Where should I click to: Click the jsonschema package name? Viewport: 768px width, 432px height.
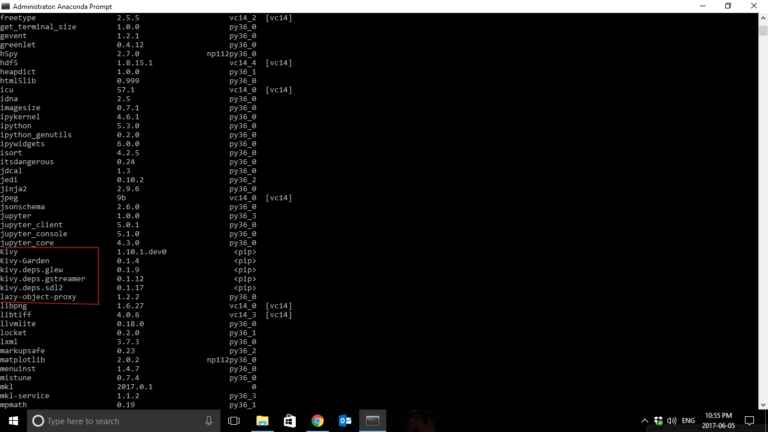pos(23,207)
